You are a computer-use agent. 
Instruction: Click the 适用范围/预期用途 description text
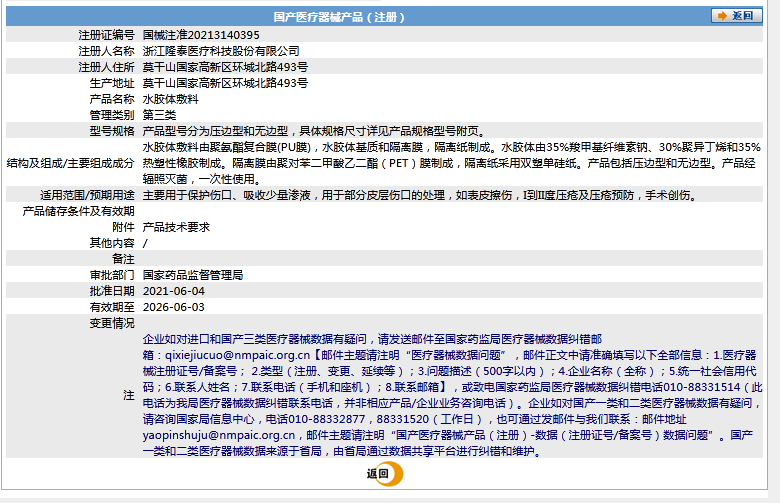[420, 195]
